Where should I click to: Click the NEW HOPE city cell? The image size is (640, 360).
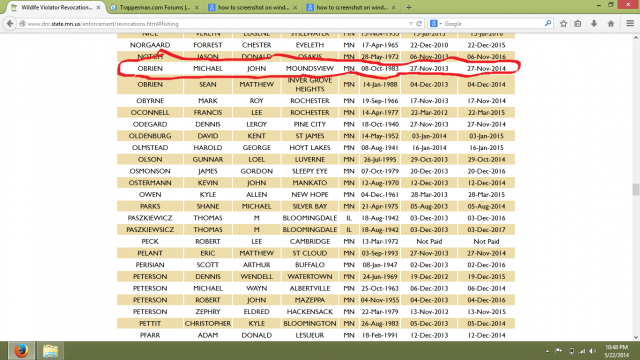(310, 194)
